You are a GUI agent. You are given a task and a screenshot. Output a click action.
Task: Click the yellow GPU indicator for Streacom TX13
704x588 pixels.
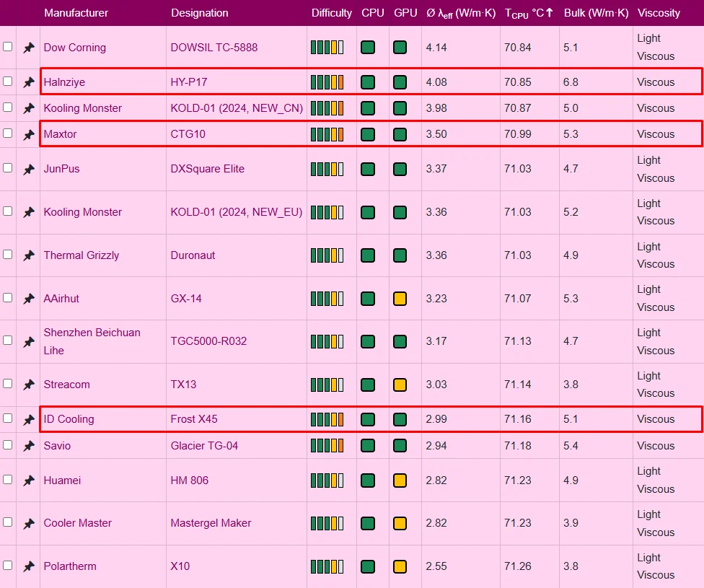(x=400, y=385)
